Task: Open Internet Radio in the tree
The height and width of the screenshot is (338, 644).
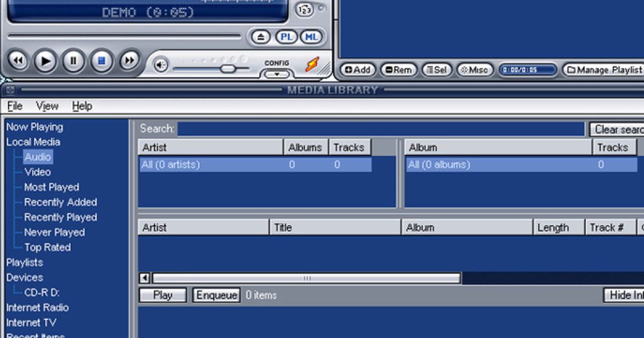Action: [x=38, y=307]
